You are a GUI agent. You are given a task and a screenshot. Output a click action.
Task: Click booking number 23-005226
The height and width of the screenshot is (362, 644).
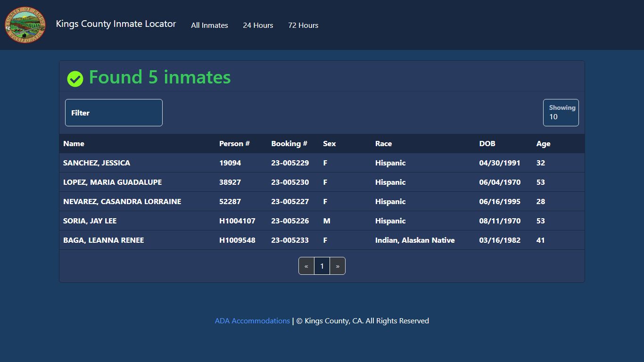click(290, 221)
